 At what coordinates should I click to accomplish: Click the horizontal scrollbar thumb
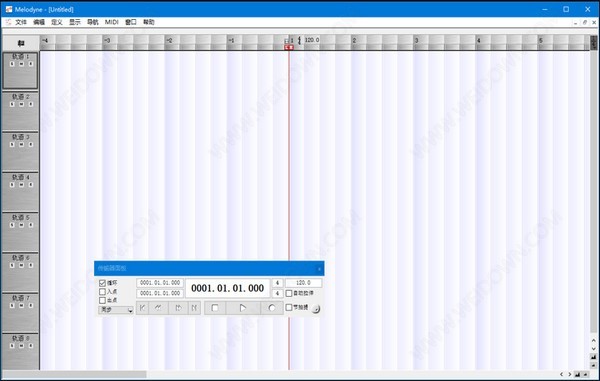(x=74, y=374)
